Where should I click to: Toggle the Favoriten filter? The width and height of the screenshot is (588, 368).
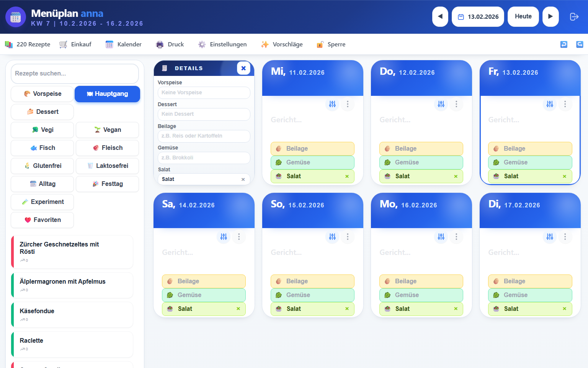pyautogui.click(x=42, y=220)
